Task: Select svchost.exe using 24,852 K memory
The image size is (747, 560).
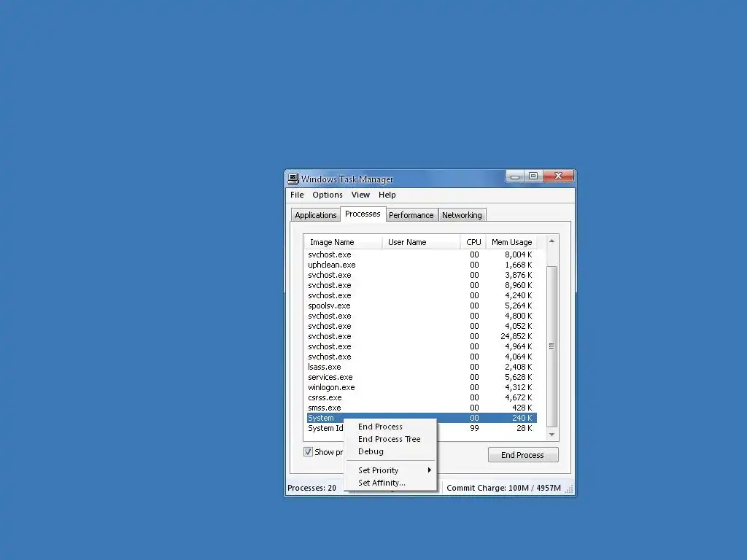Action: coord(421,336)
